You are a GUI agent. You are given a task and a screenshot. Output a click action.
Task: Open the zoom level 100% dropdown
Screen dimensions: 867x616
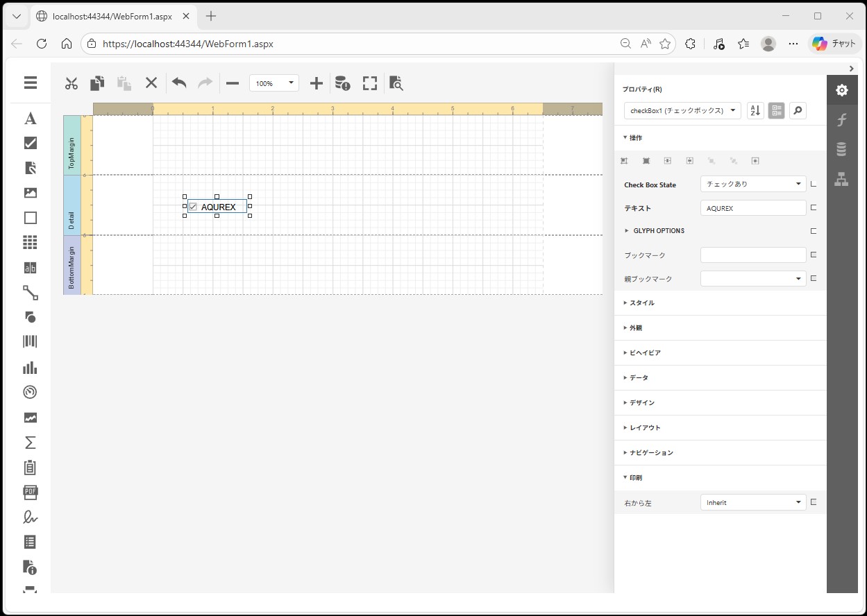(x=274, y=83)
